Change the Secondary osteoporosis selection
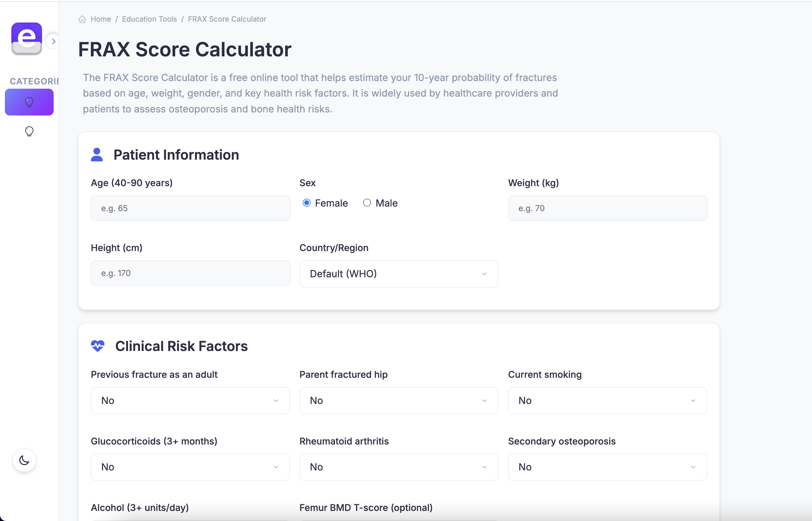This screenshot has width=812, height=521. tap(607, 467)
